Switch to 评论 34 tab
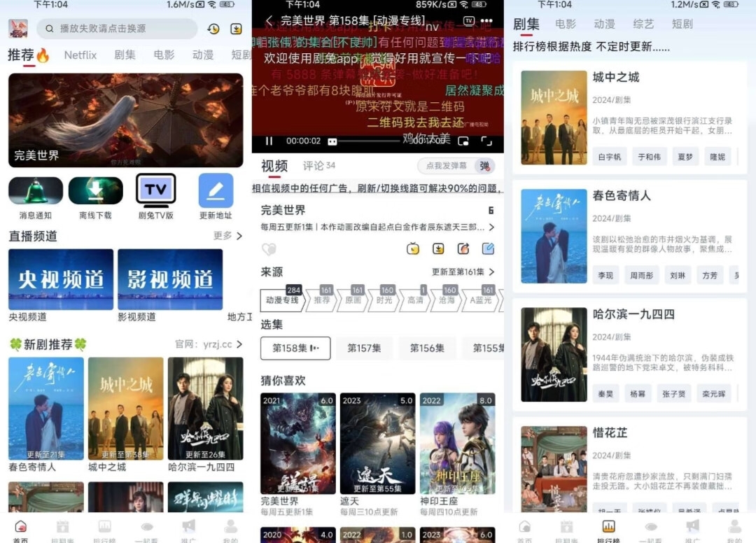 click(318, 166)
